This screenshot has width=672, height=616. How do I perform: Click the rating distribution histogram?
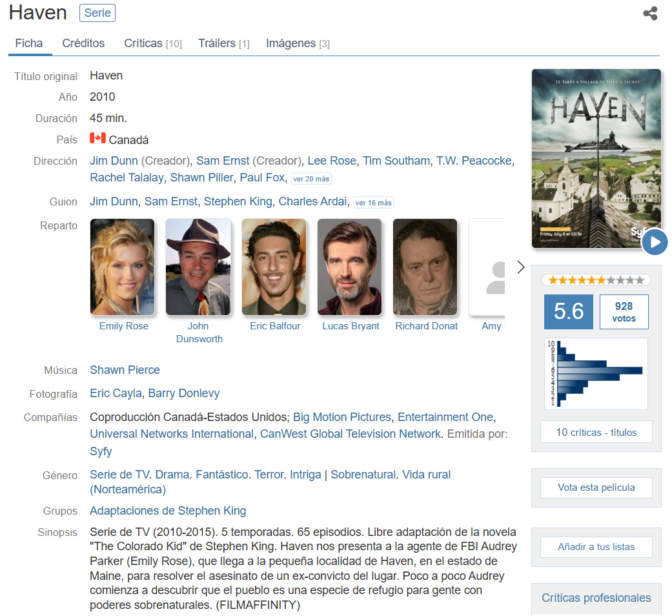point(596,373)
